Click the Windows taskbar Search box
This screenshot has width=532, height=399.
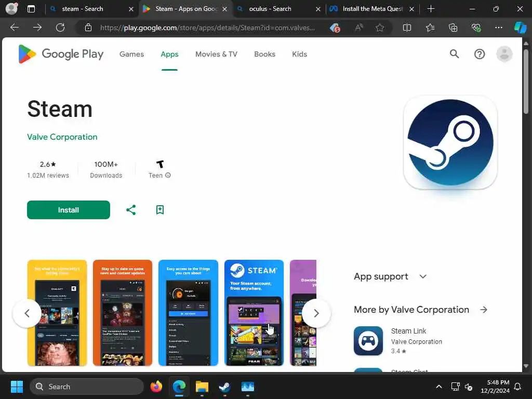87,387
